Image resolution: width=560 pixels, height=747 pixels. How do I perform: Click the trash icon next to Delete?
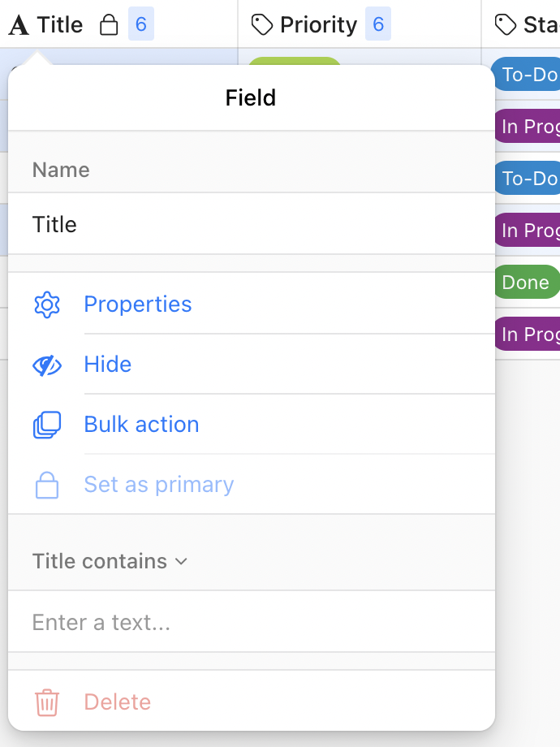coord(48,702)
